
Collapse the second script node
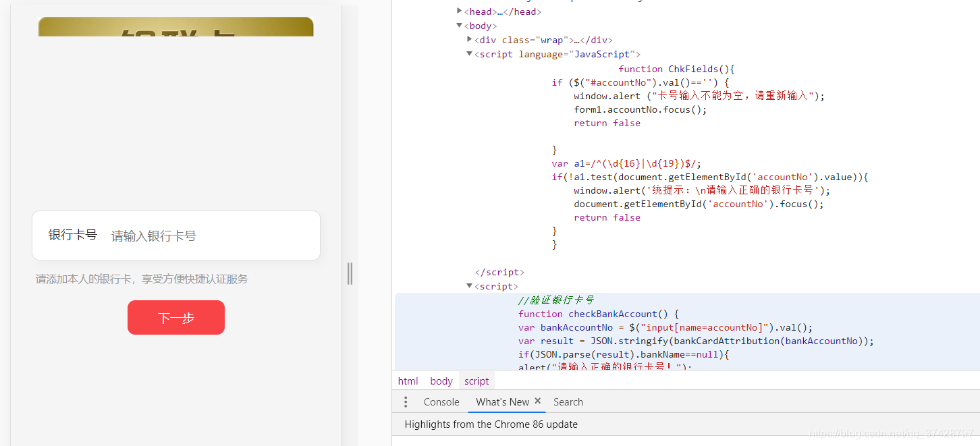(470, 286)
